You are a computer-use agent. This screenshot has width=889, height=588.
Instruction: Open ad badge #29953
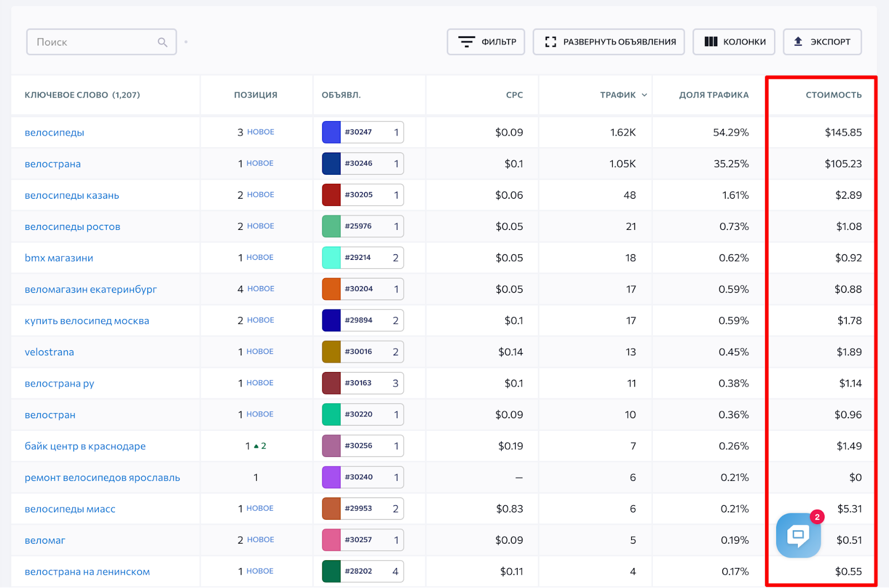[x=363, y=509]
